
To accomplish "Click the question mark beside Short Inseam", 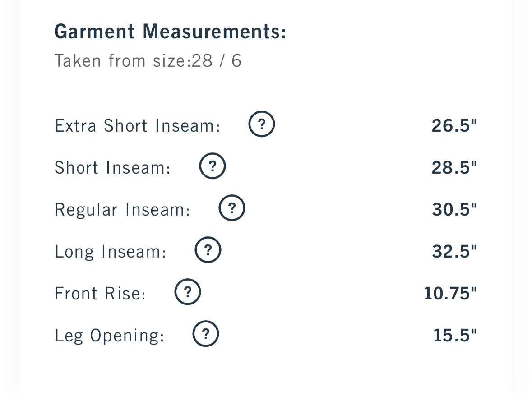I will pos(213,166).
